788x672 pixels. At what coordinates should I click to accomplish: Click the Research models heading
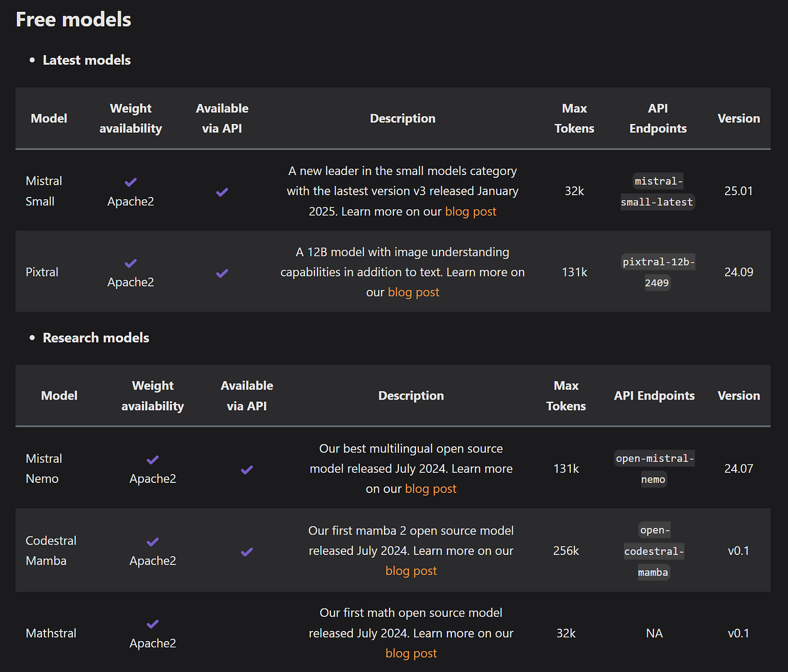[96, 338]
